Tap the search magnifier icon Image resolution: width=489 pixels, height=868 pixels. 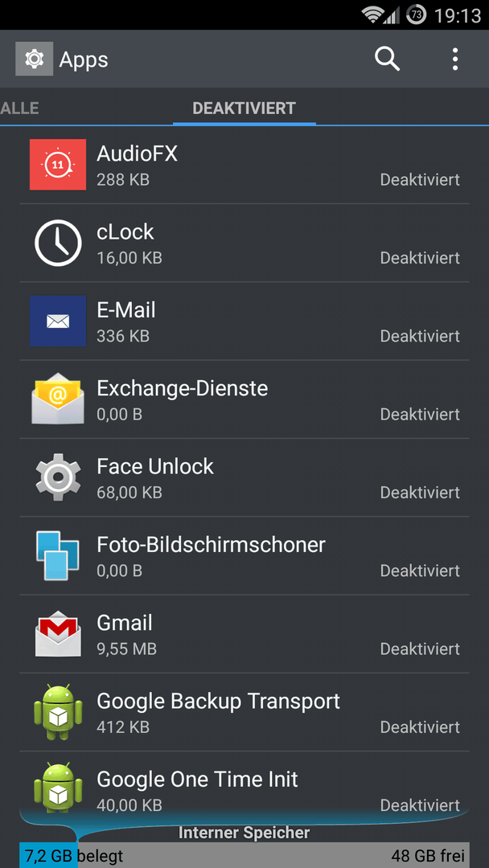click(x=387, y=59)
